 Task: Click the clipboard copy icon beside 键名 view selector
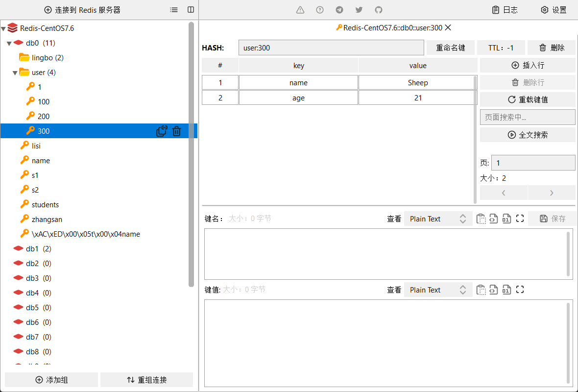tap(481, 219)
